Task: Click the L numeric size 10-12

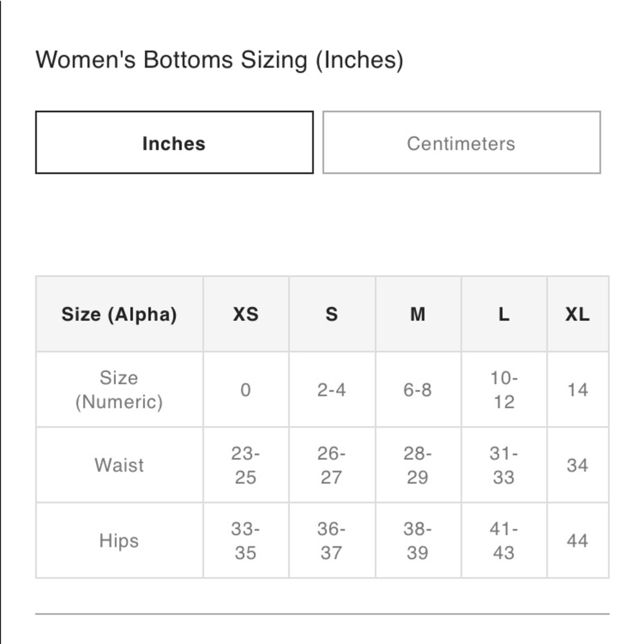Action: click(504, 390)
